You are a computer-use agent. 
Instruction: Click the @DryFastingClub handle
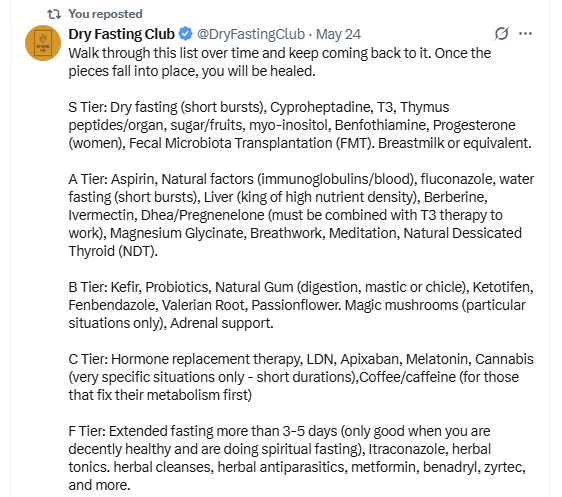[251, 34]
